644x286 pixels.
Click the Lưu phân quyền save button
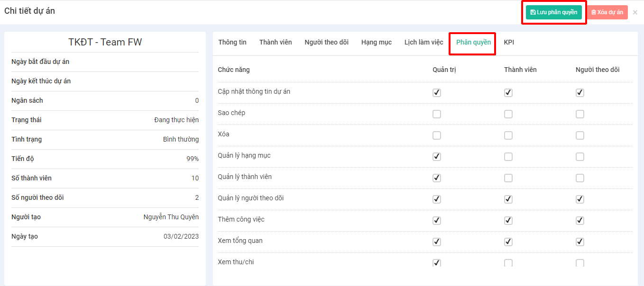[553, 12]
